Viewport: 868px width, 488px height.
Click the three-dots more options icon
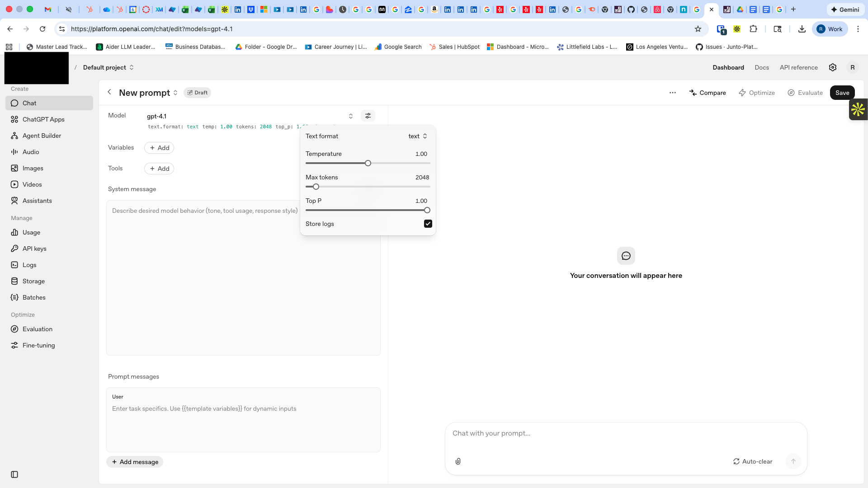(673, 93)
